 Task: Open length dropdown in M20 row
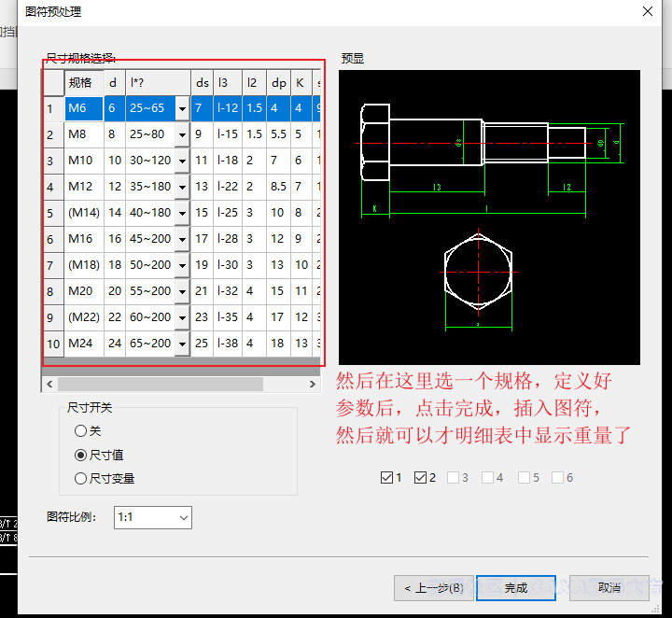pos(182,292)
